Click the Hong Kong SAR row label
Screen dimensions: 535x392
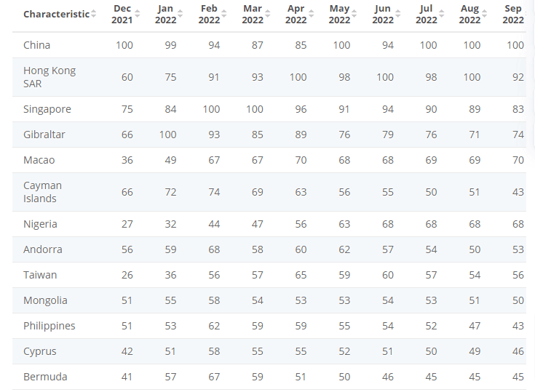[x=49, y=77]
